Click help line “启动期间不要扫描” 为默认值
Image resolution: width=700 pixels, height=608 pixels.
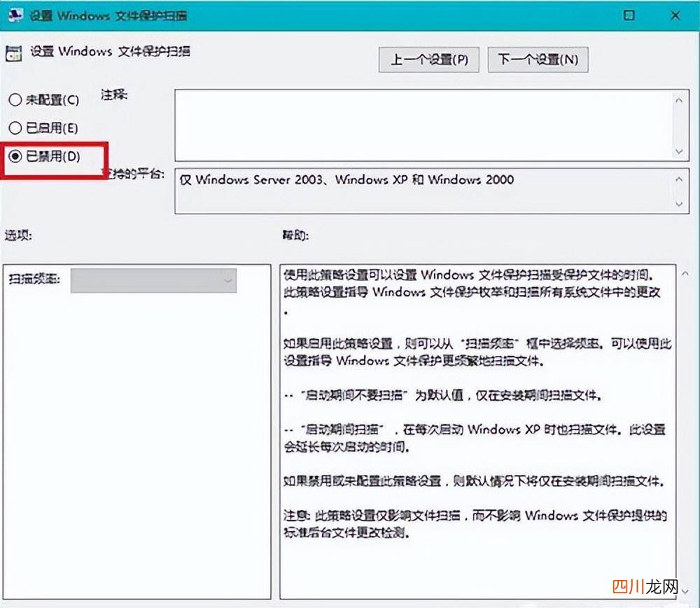point(442,395)
